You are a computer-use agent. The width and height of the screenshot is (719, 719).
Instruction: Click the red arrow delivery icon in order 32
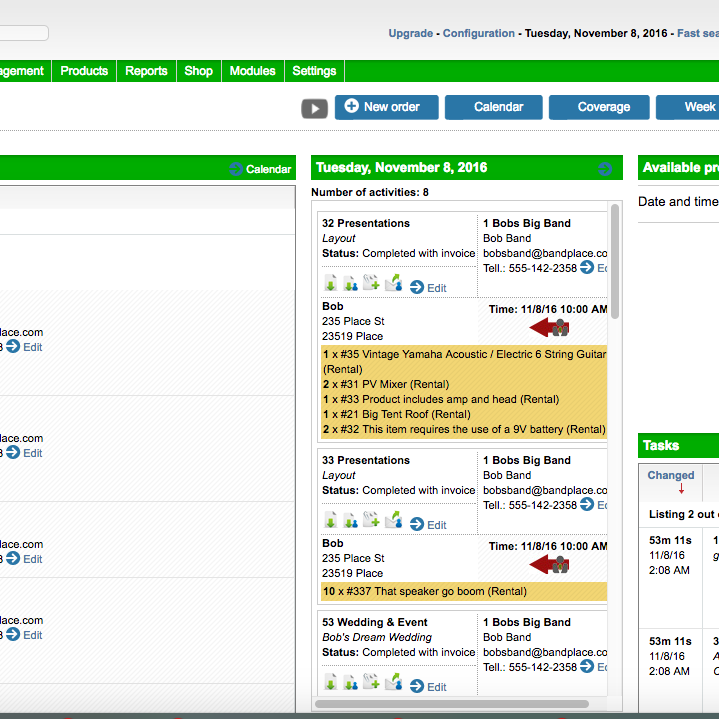click(x=549, y=328)
